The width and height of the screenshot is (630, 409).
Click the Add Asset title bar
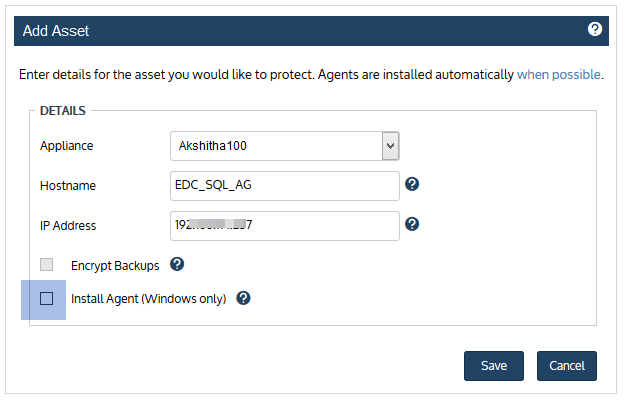[311, 31]
